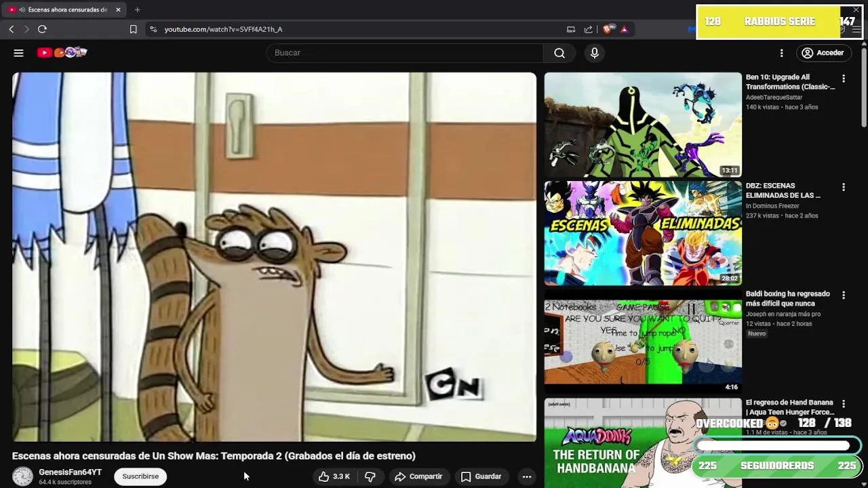This screenshot has height=488, width=868.
Task: Pause the video by clicking the player
Action: click(x=274, y=257)
